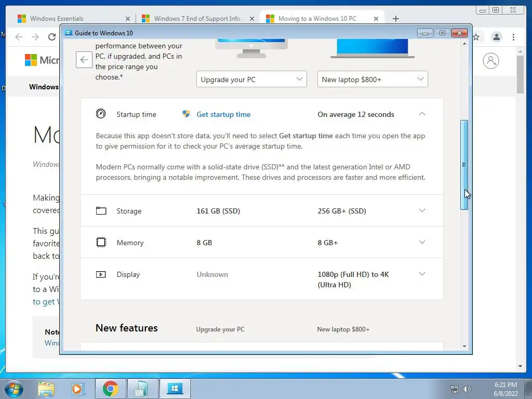Image resolution: width=532 pixels, height=399 pixels.
Task: Open Chrome three-dot menu
Action: (513, 37)
